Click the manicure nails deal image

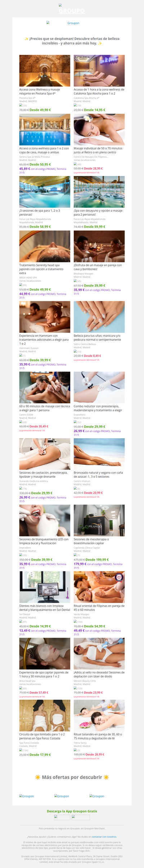tap(99, 316)
